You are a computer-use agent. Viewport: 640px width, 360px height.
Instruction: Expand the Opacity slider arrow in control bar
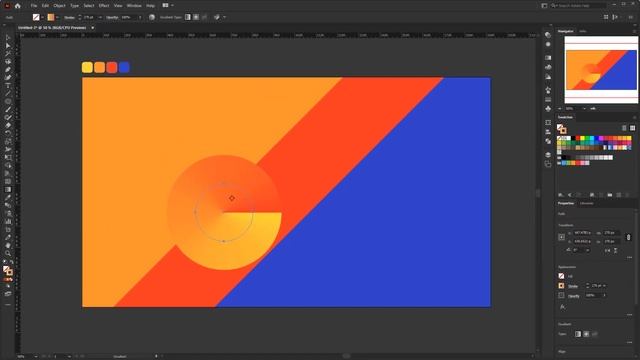point(140,17)
